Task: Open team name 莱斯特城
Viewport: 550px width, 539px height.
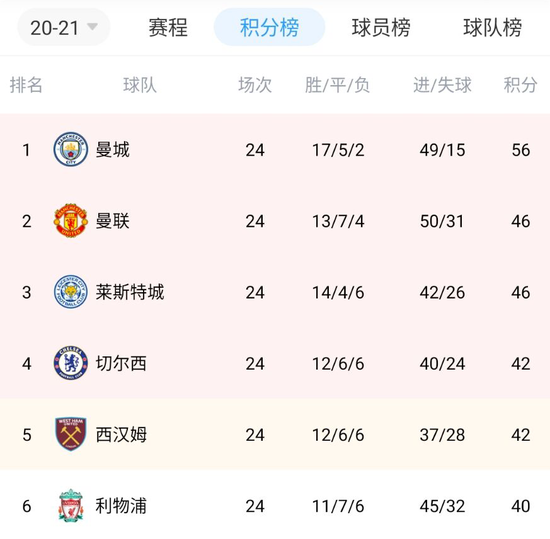Action: click(x=130, y=292)
